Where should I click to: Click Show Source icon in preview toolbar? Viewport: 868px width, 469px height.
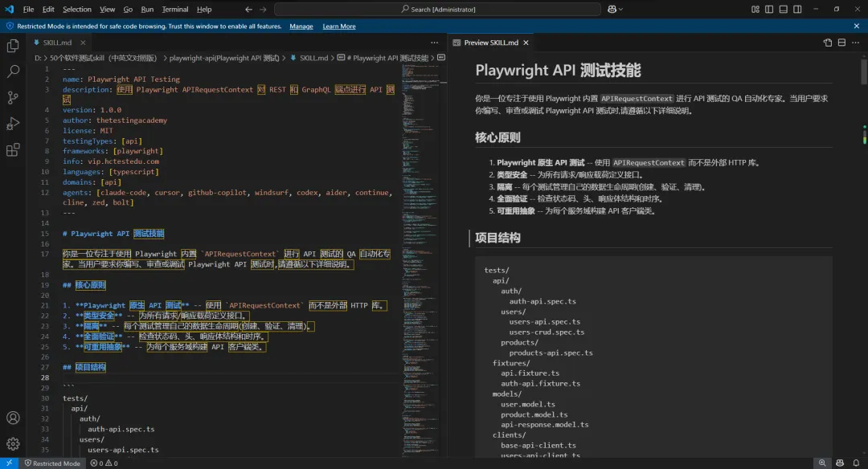828,43
